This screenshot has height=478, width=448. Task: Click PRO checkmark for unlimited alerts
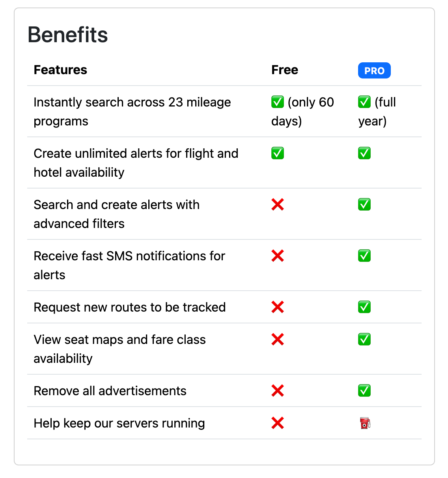pyautogui.click(x=364, y=153)
